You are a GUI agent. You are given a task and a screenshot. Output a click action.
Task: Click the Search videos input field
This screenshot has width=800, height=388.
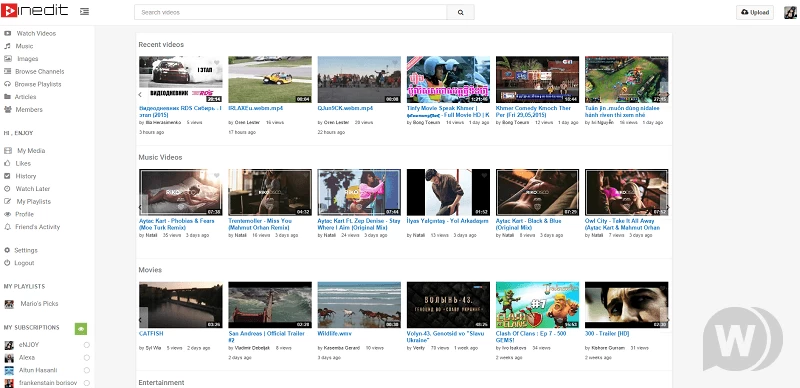click(290, 12)
